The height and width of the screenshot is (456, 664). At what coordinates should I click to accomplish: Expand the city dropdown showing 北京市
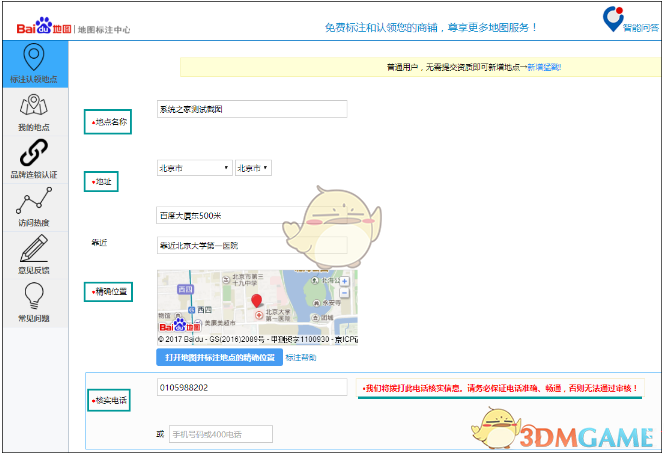(x=253, y=168)
